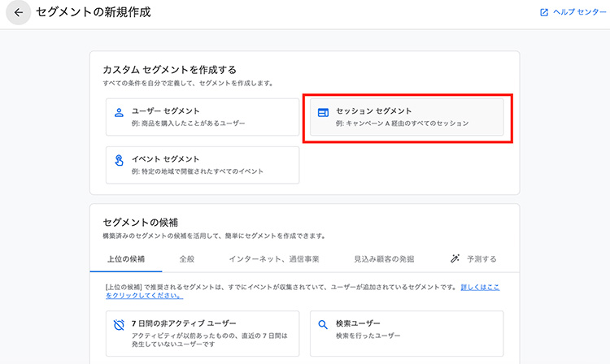Click the ヘルプ センター external-link icon
The image size is (610, 364).
(544, 12)
